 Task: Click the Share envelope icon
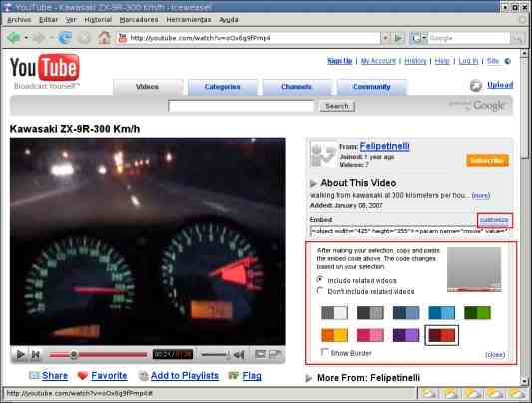click(x=34, y=375)
